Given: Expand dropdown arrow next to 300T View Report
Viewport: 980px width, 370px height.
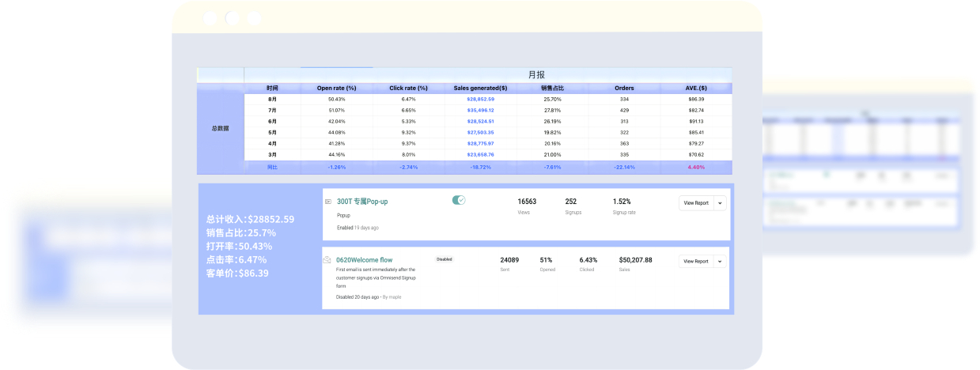Looking at the screenshot, I should [720, 203].
